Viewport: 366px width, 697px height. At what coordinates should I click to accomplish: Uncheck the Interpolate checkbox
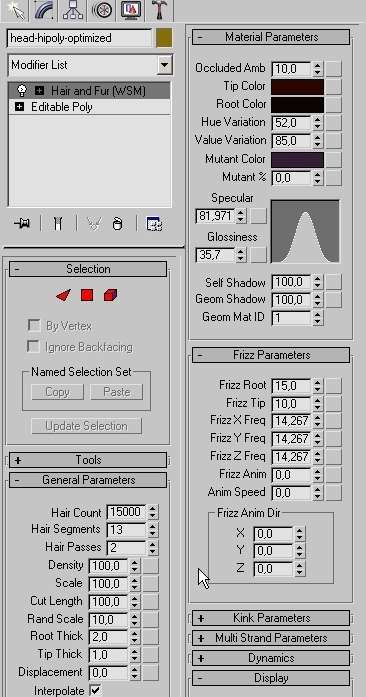[95, 690]
